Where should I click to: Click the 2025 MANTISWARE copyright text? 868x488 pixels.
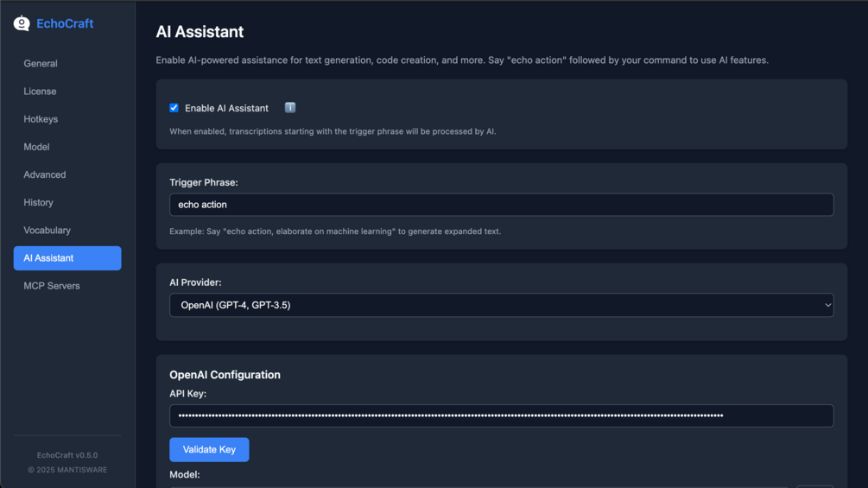(67, 470)
